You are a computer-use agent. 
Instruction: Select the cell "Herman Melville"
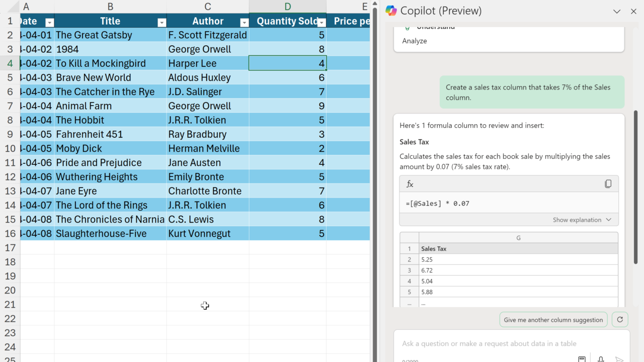[x=208, y=149]
